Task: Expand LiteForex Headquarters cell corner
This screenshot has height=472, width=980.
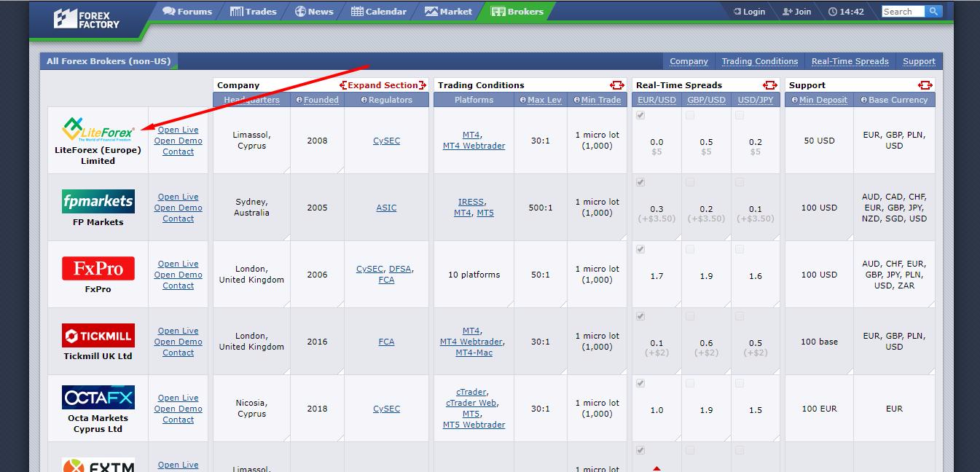Action: (286, 170)
